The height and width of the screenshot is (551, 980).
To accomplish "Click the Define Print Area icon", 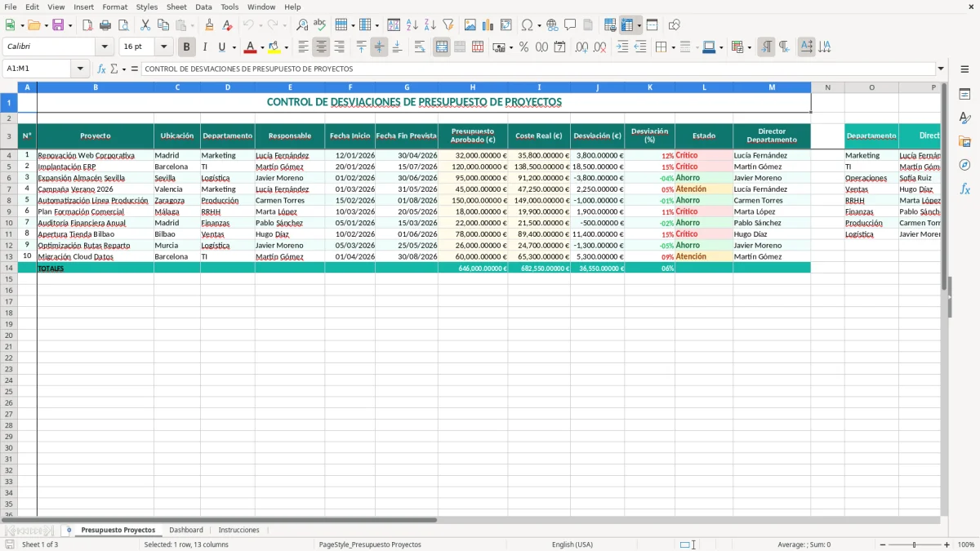I will pos(610,25).
